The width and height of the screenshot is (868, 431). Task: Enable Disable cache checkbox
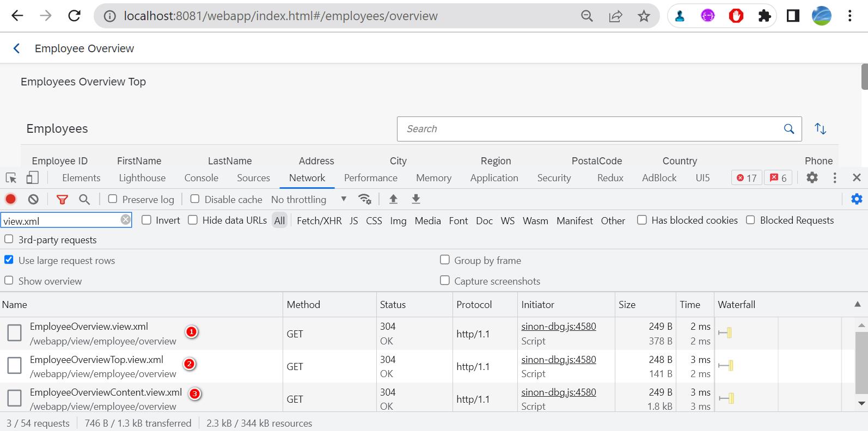tap(195, 199)
